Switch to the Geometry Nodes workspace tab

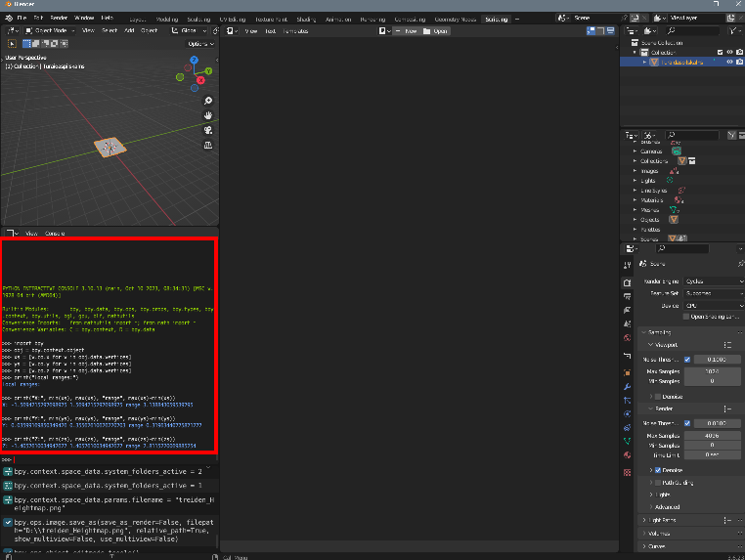pyautogui.click(x=455, y=19)
